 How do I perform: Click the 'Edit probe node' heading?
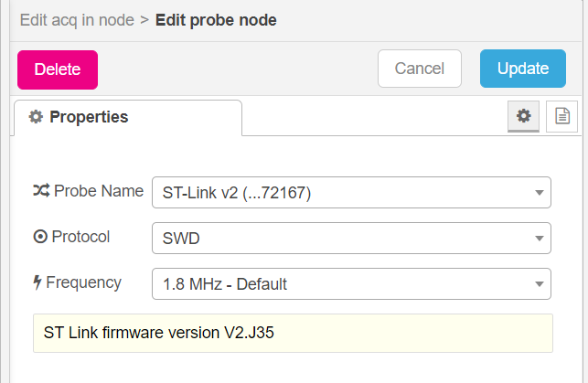(216, 19)
